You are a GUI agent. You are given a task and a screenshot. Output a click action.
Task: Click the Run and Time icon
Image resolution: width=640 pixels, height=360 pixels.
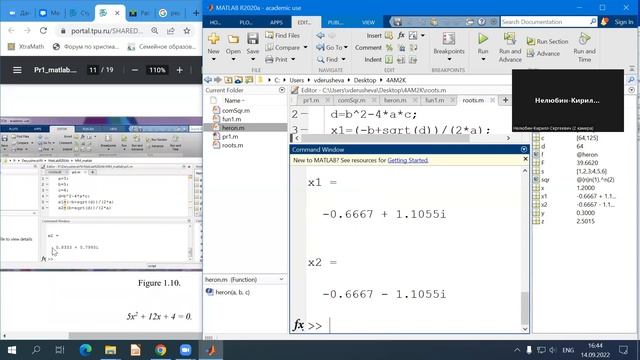[x=584, y=39]
